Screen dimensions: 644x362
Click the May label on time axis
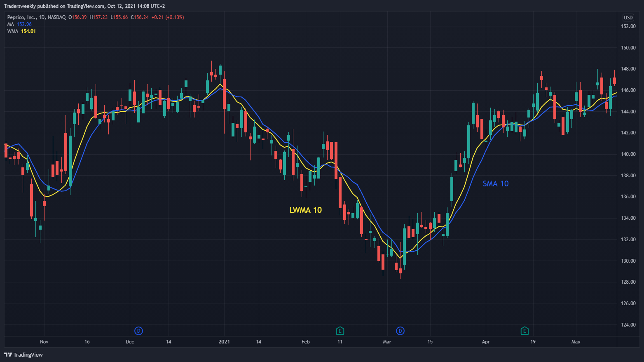click(x=576, y=342)
